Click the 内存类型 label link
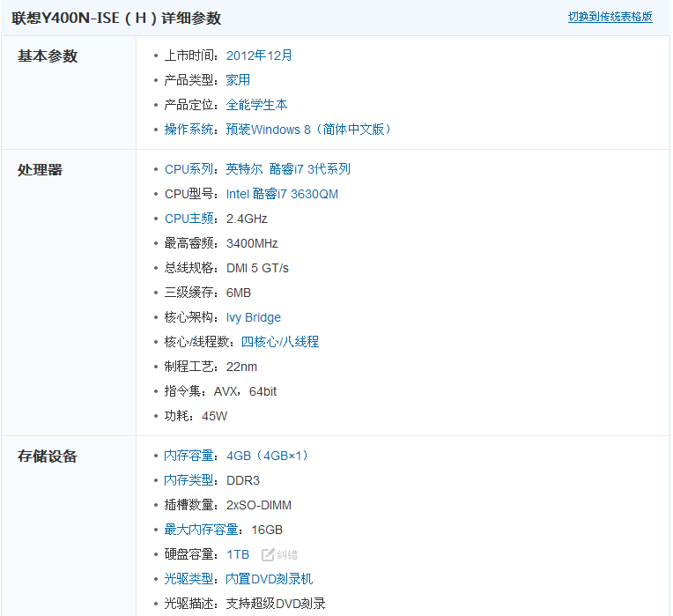Viewport: 673px width, 616px height. click(x=189, y=480)
